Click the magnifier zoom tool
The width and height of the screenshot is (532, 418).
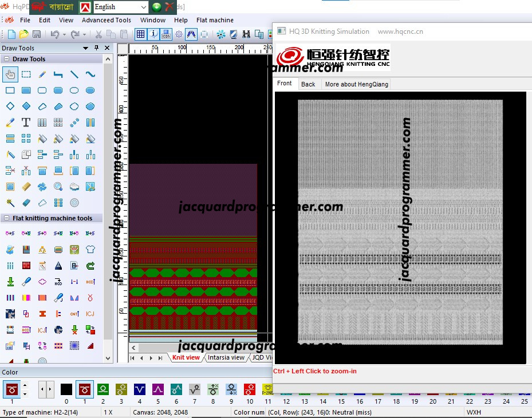click(58, 187)
